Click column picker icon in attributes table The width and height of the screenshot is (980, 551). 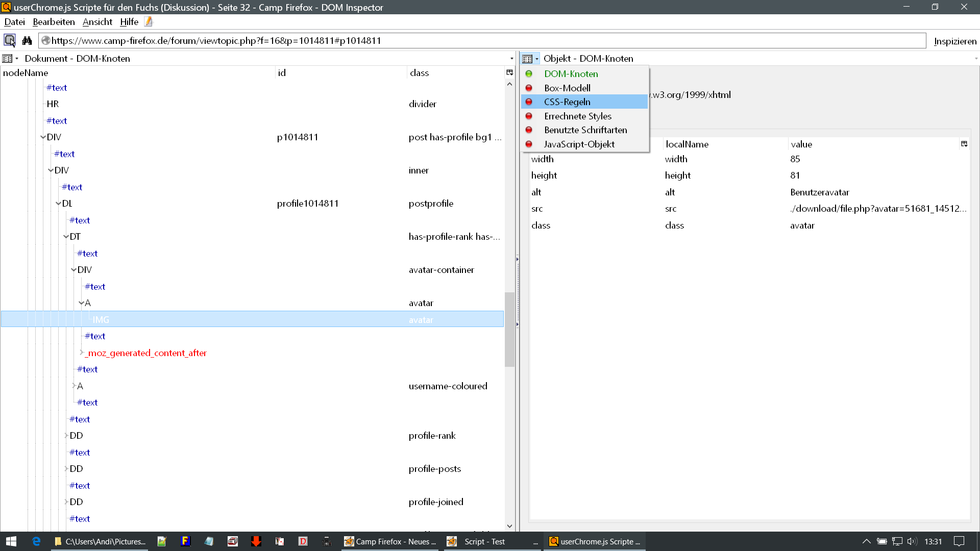coord(964,144)
